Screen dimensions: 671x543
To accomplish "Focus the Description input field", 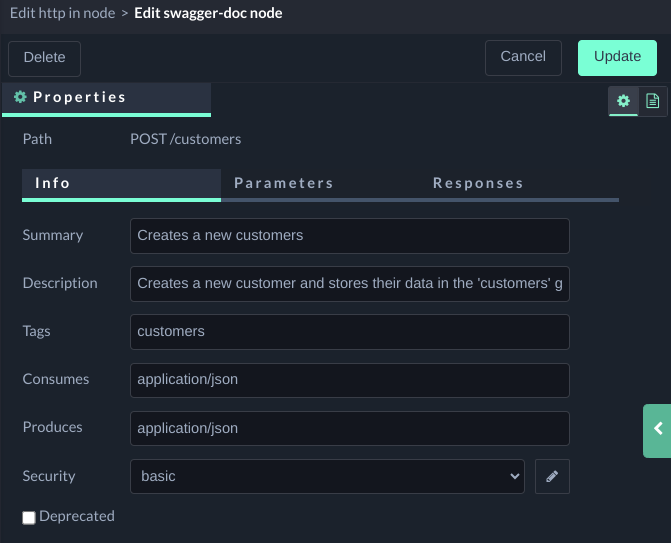I will [349, 284].
